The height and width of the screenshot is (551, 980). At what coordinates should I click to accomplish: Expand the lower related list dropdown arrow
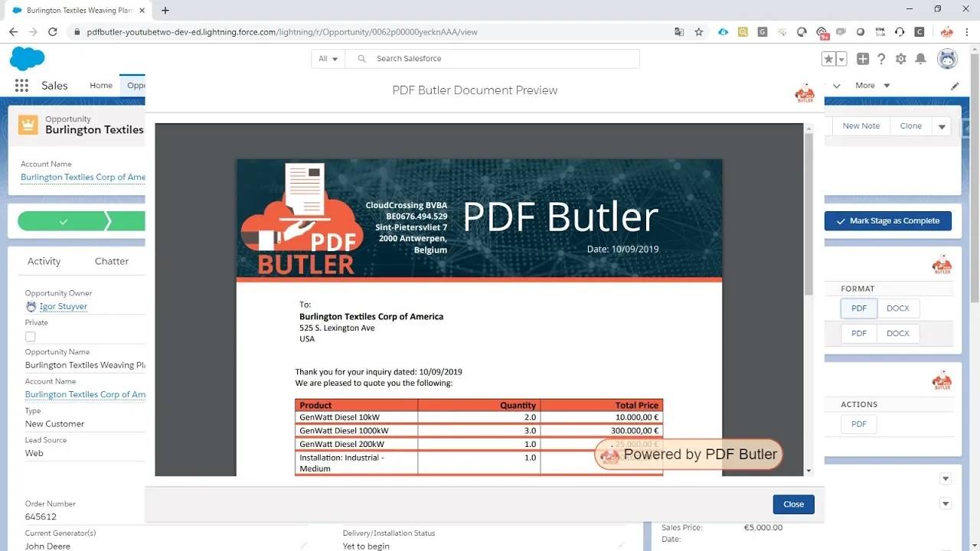pos(946,504)
